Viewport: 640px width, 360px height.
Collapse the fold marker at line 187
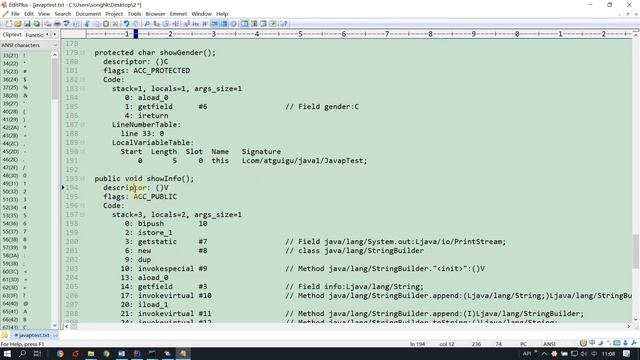[82, 124]
